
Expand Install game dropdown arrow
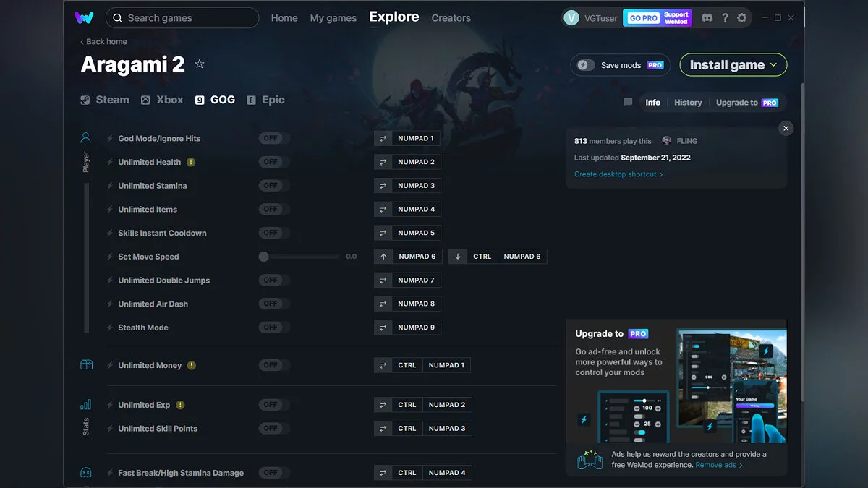pos(774,65)
